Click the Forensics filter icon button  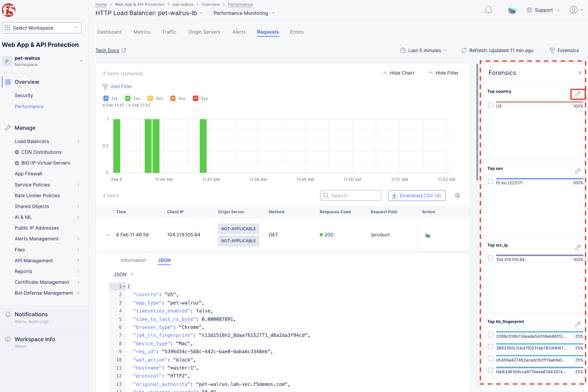(x=564, y=51)
